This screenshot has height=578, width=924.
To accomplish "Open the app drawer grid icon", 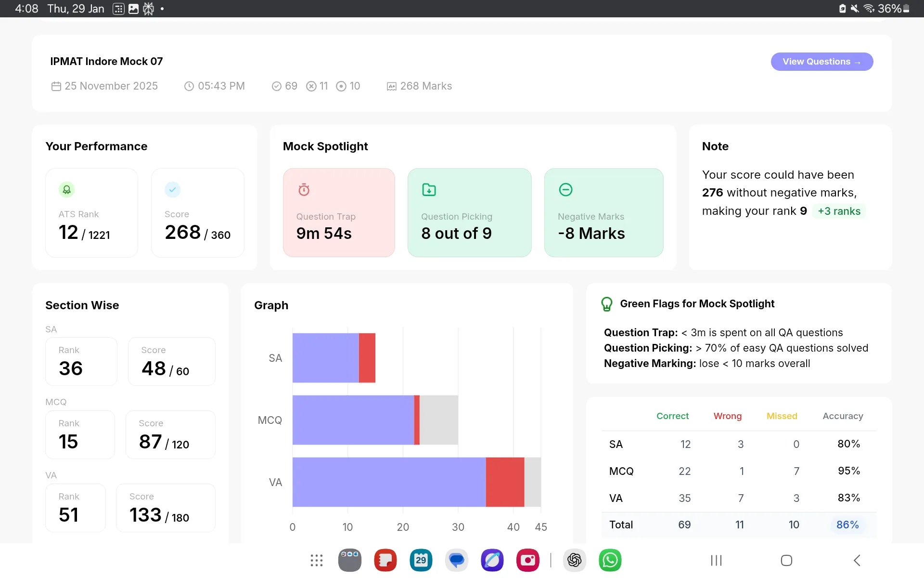I will pyautogui.click(x=317, y=560).
